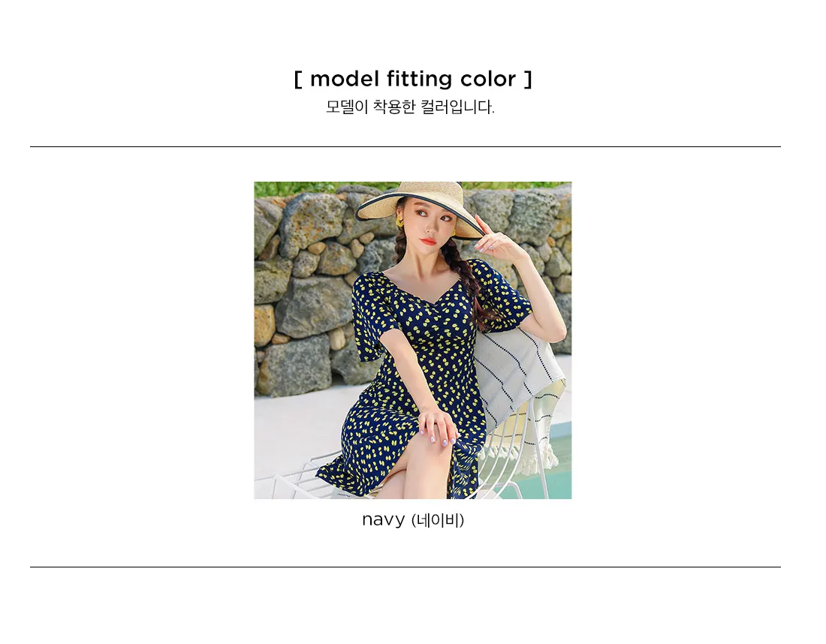
Task: Click the upper horizontal divider line
Action: (405, 147)
